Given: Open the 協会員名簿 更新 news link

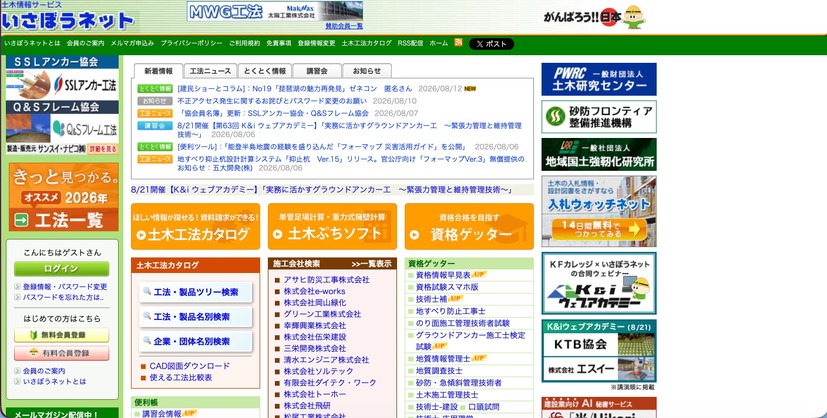Looking at the screenshot, I should tap(273, 113).
